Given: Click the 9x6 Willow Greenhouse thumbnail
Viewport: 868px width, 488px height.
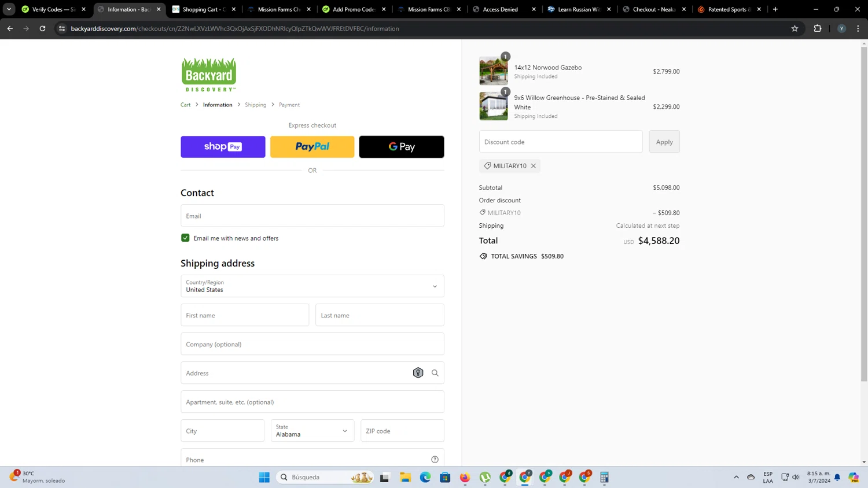Looking at the screenshot, I should coord(494,106).
